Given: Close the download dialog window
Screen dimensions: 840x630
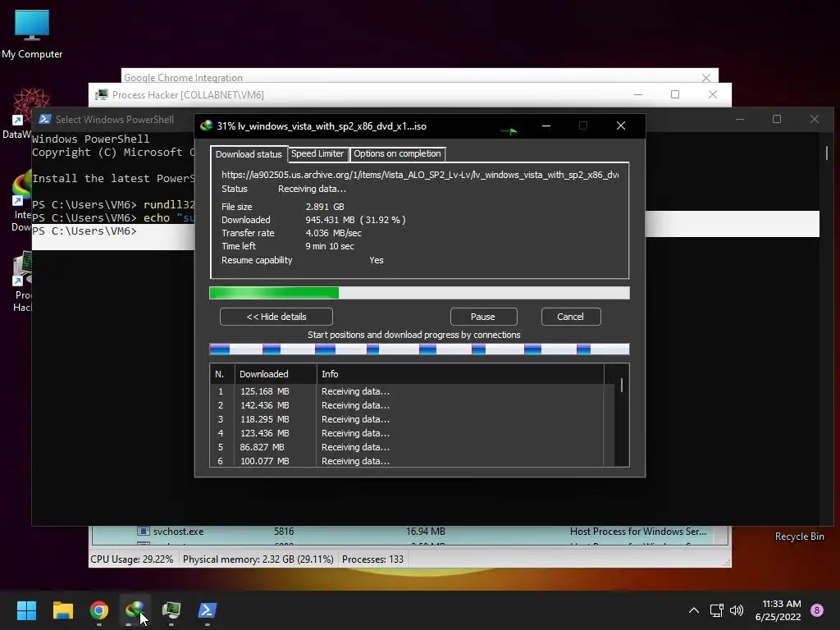Looking at the screenshot, I should tap(621, 126).
